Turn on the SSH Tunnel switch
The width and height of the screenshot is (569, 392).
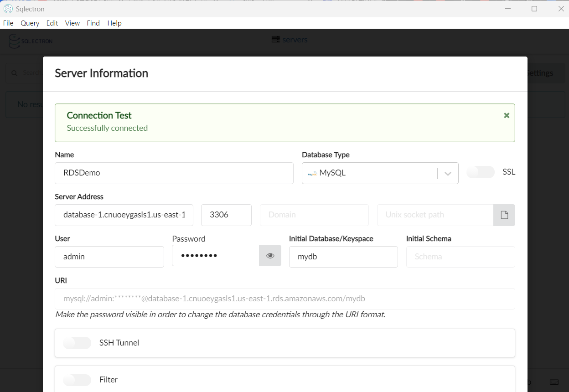tap(77, 343)
